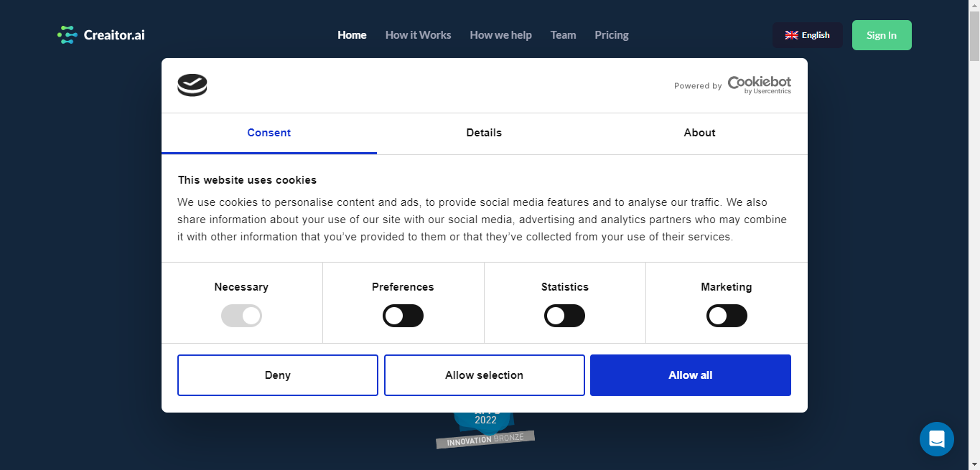The image size is (980, 470).
Task: Click the Cookiebot logo in the dialog header
Action: point(760,85)
